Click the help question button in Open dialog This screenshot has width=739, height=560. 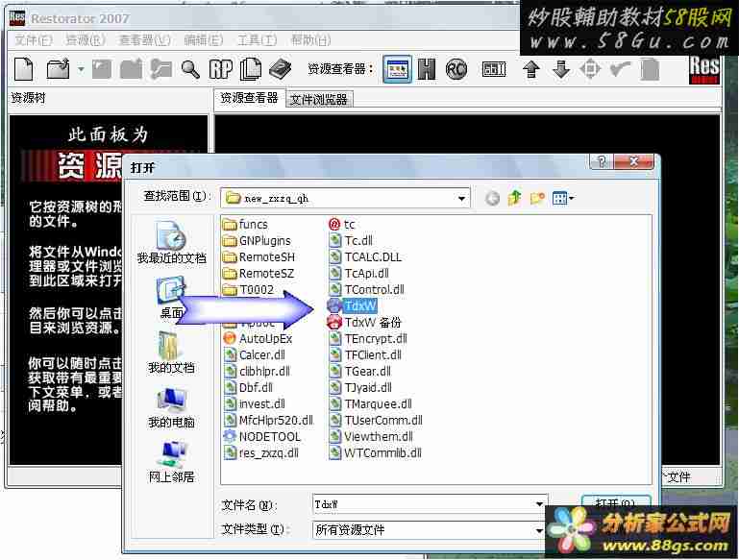tap(602, 162)
